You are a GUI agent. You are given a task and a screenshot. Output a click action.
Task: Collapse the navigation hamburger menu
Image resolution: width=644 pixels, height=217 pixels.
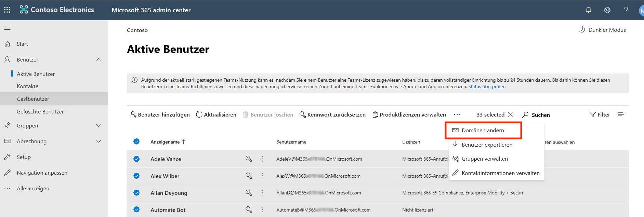7,28
